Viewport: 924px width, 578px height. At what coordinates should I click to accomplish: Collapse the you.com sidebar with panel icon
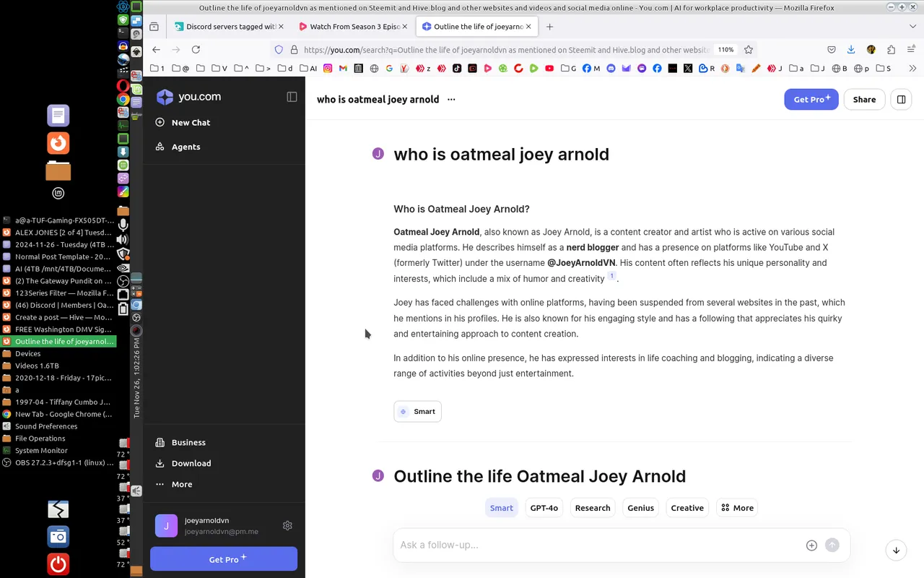pos(292,97)
